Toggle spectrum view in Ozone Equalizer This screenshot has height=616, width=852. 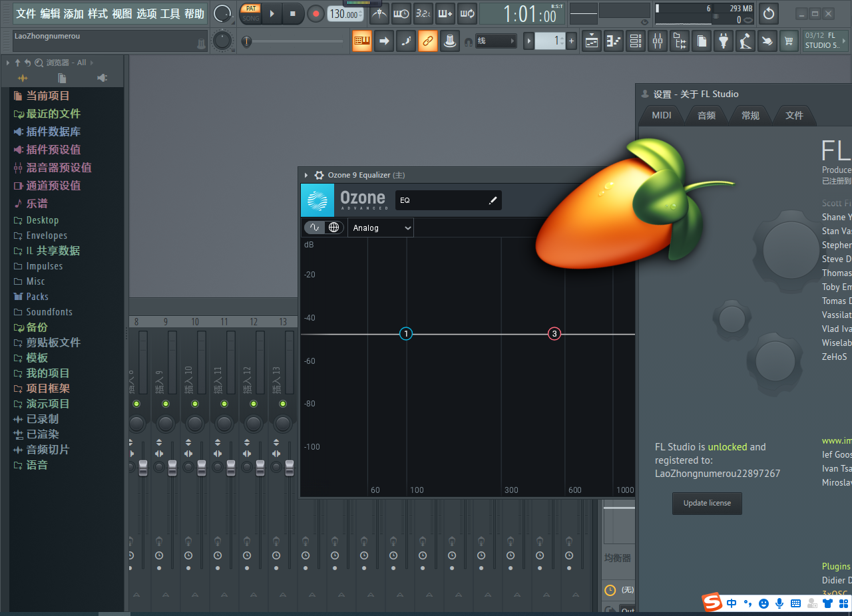(313, 227)
